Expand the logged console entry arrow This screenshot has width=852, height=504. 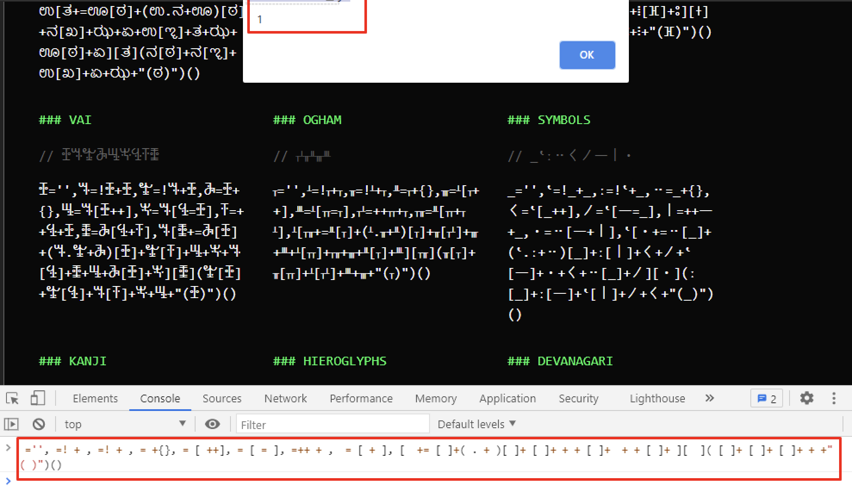8,448
